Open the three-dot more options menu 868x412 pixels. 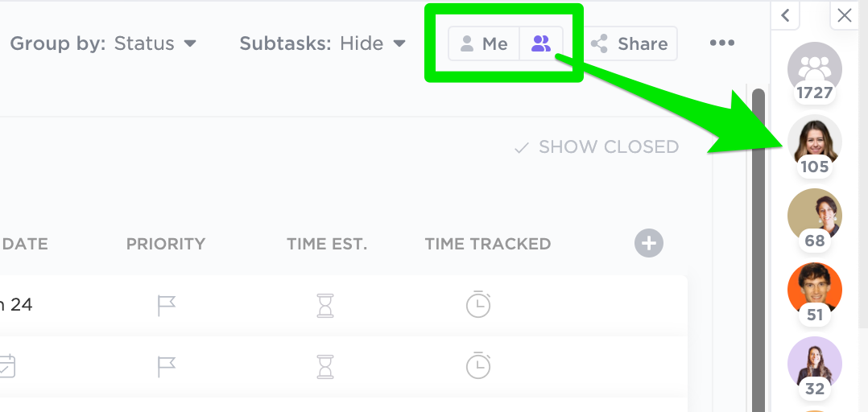point(721,43)
